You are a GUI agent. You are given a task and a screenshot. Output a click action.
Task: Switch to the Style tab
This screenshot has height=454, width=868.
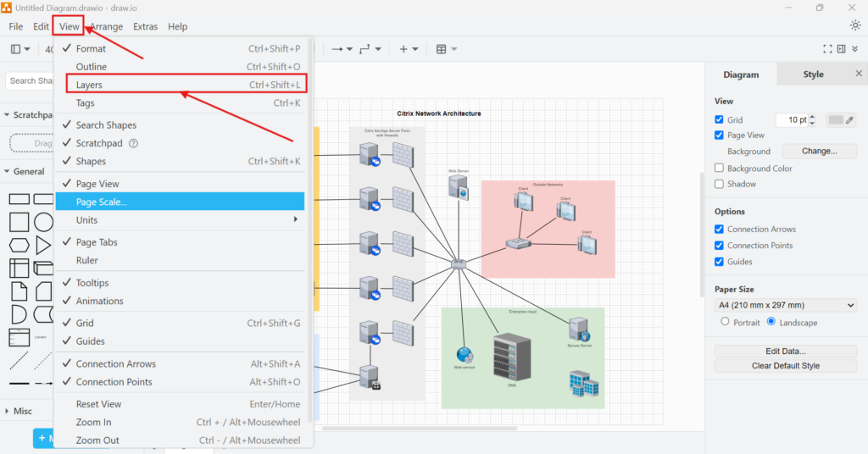coord(813,75)
